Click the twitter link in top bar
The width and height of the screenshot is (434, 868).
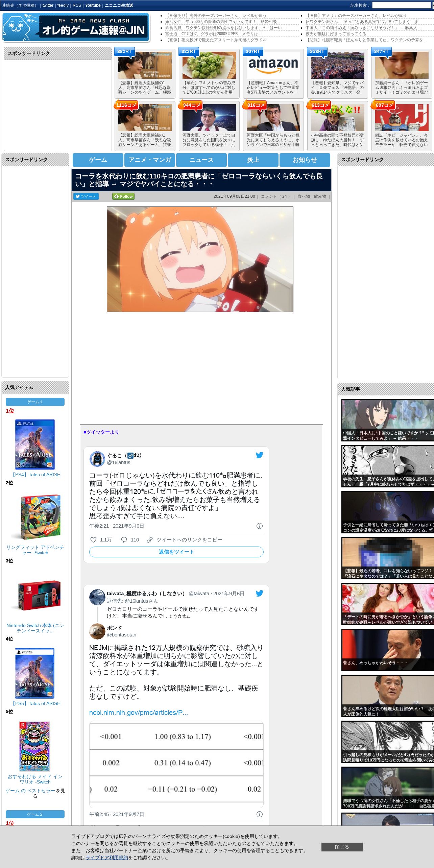[x=48, y=5]
